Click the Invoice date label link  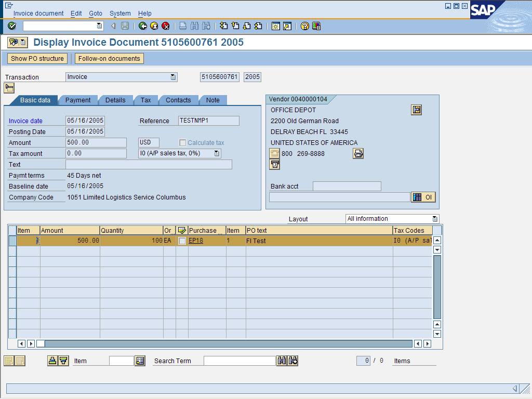point(25,121)
